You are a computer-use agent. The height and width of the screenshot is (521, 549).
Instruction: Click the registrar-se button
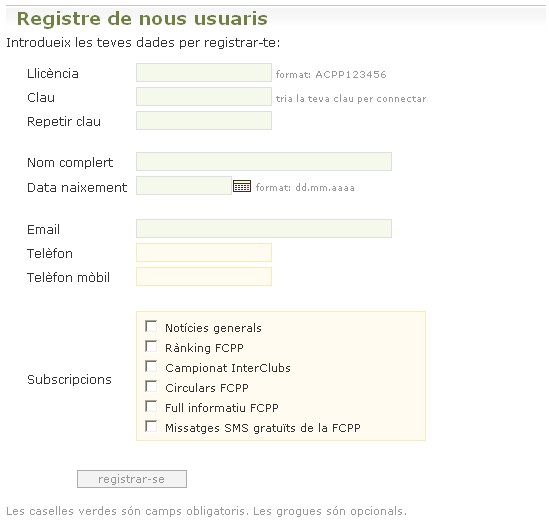[x=132, y=479]
